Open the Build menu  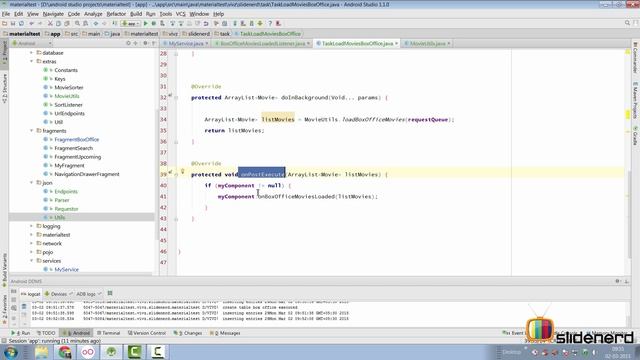coord(136,14)
